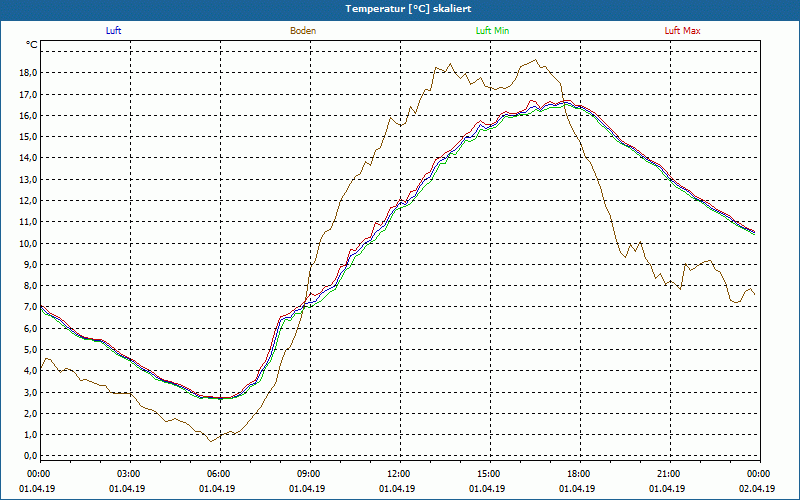Click the 3,0 y-axis value

coord(31,392)
